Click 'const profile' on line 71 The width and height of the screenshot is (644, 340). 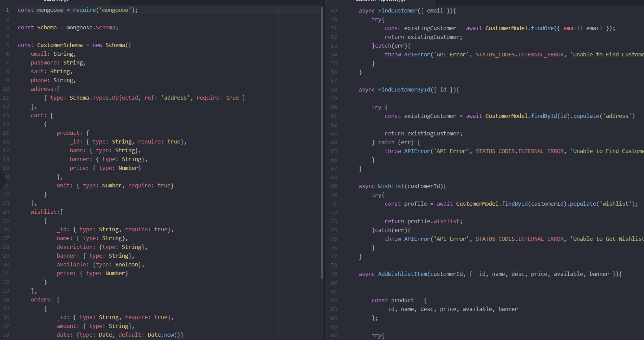pos(406,204)
